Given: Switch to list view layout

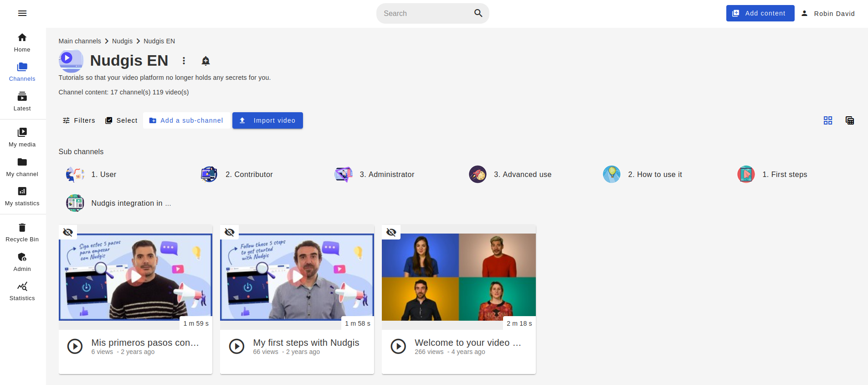Looking at the screenshot, I should (x=850, y=120).
